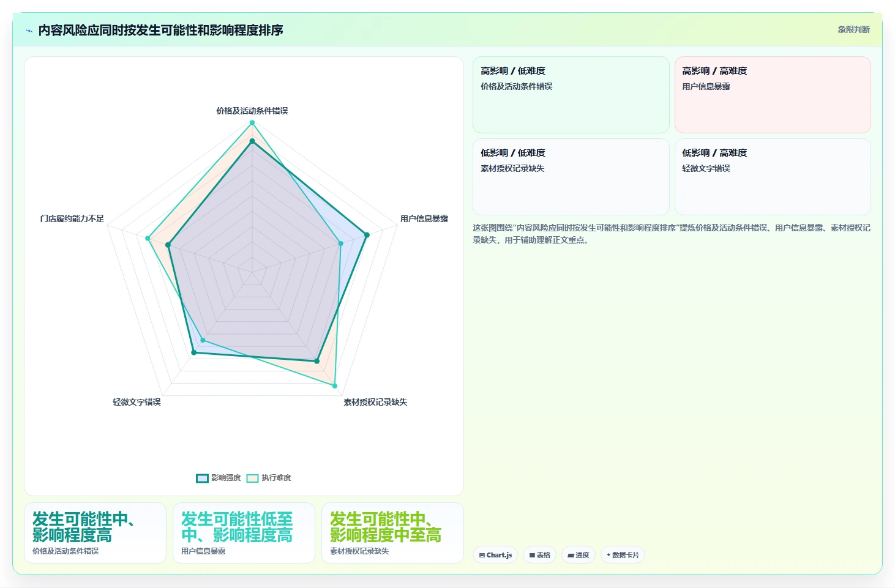895x588 pixels.
Task: Click the 数据卡片 tag
Action: 622,555
